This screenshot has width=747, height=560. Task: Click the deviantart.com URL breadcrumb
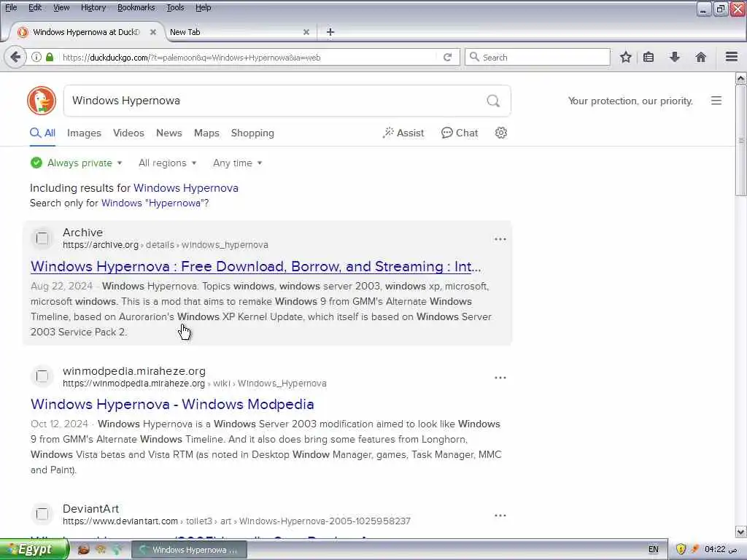coord(236,521)
